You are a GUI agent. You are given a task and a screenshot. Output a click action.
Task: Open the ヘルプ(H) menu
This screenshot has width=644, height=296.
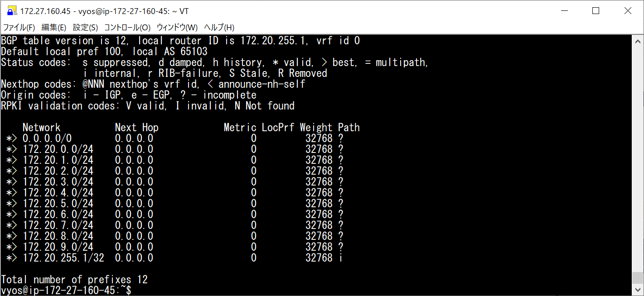219,27
